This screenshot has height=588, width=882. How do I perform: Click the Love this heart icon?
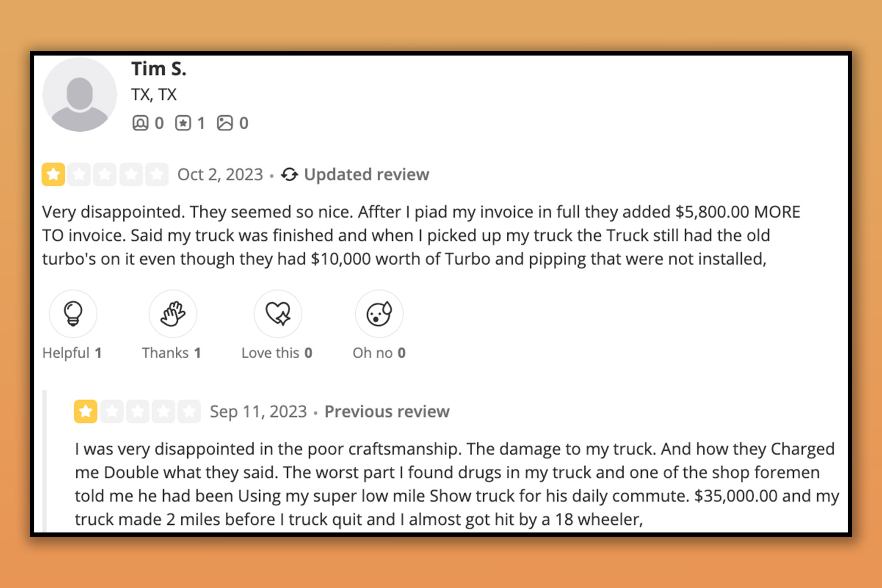[278, 313]
